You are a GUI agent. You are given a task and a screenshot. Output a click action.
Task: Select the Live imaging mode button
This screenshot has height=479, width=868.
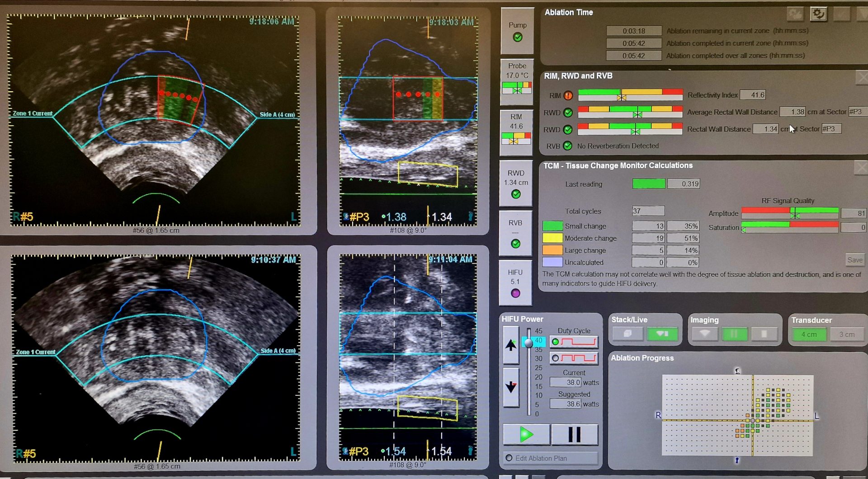(x=662, y=334)
